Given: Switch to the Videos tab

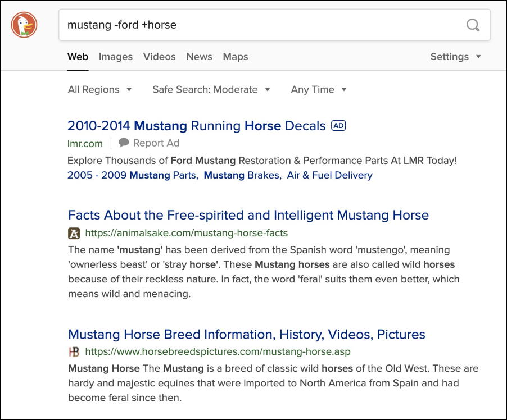Looking at the screenshot, I should point(160,57).
